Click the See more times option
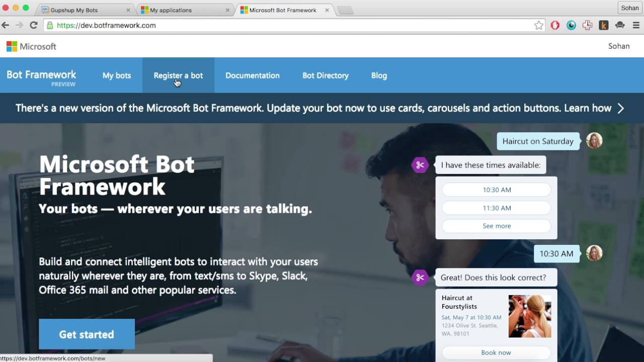The height and width of the screenshot is (362, 644). coord(497,226)
